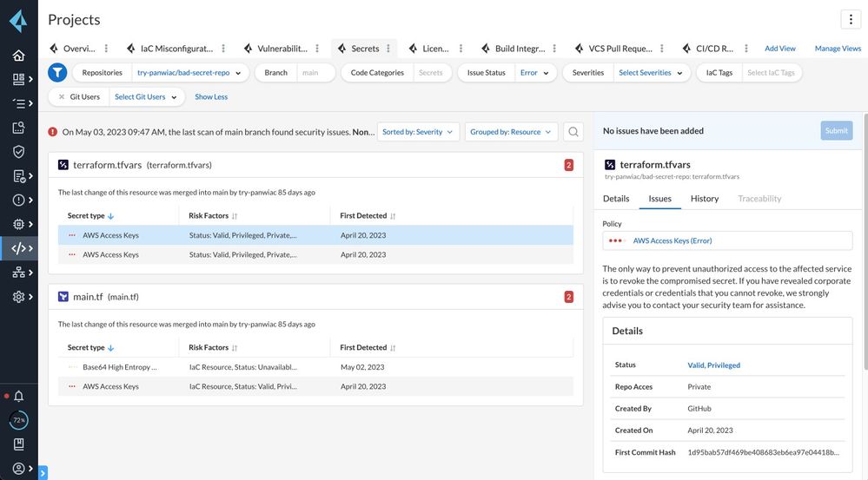Remove the Git Users filter
The height and width of the screenshot is (480, 868).
pyautogui.click(x=62, y=97)
